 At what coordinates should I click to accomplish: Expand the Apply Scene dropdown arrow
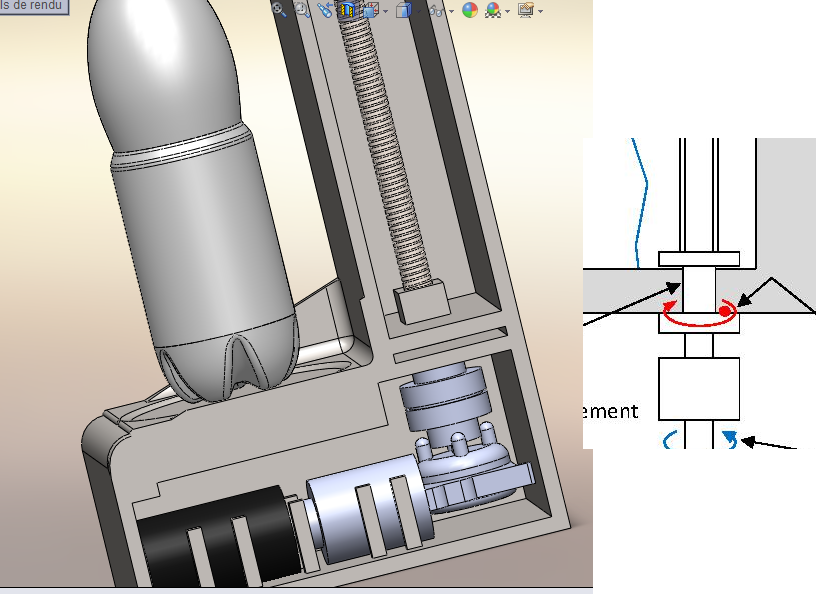(507, 11)
